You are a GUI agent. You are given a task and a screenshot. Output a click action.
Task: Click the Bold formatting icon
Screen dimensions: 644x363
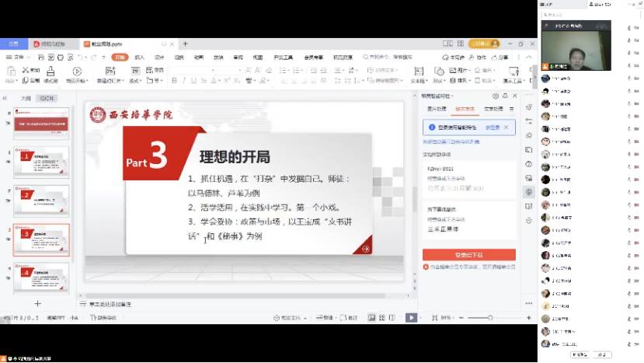174,80
